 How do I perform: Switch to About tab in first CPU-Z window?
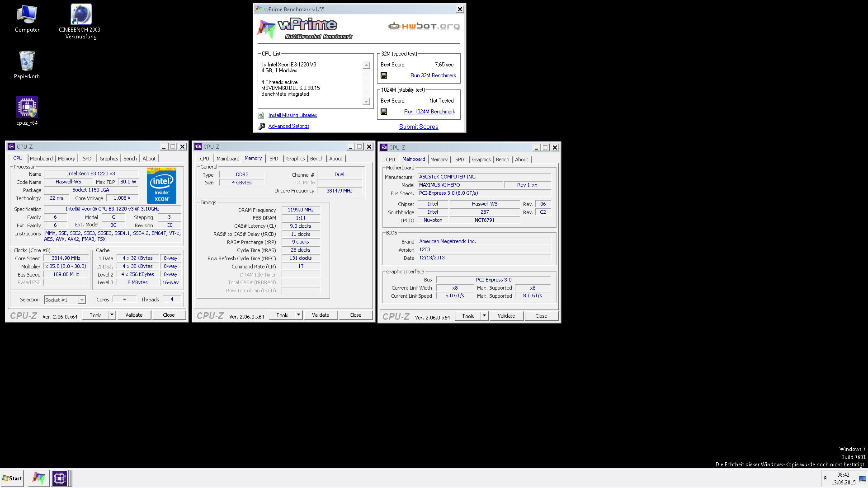click(149, 159)
